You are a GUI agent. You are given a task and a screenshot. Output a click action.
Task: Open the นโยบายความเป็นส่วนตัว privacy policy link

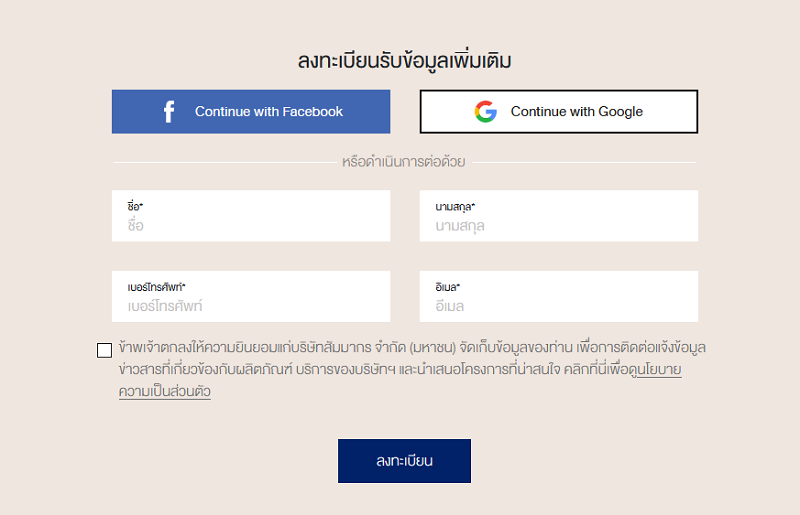(x=659, y=369)
